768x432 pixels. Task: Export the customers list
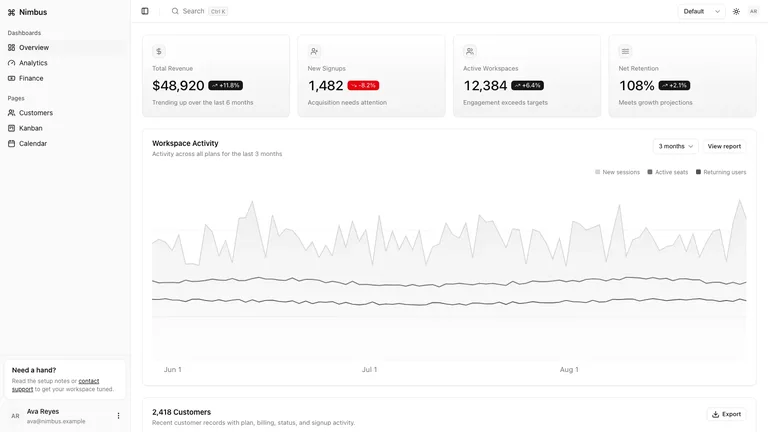726,414
